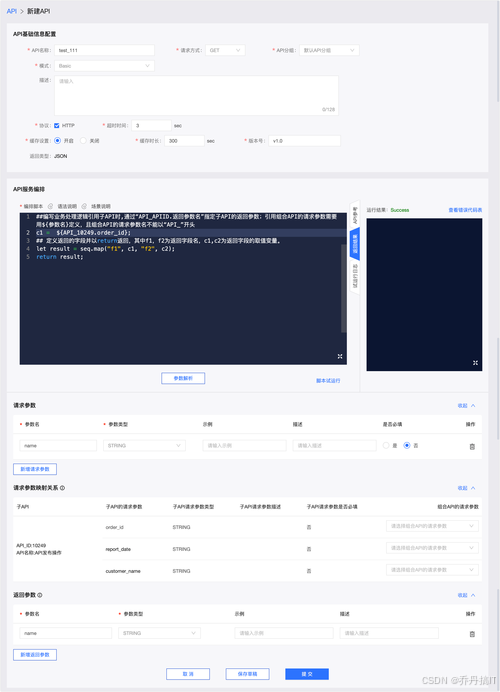Open the 请求方式 GET dropdown
The width and height of the screenshot is (500, 692).
[225, 50]
